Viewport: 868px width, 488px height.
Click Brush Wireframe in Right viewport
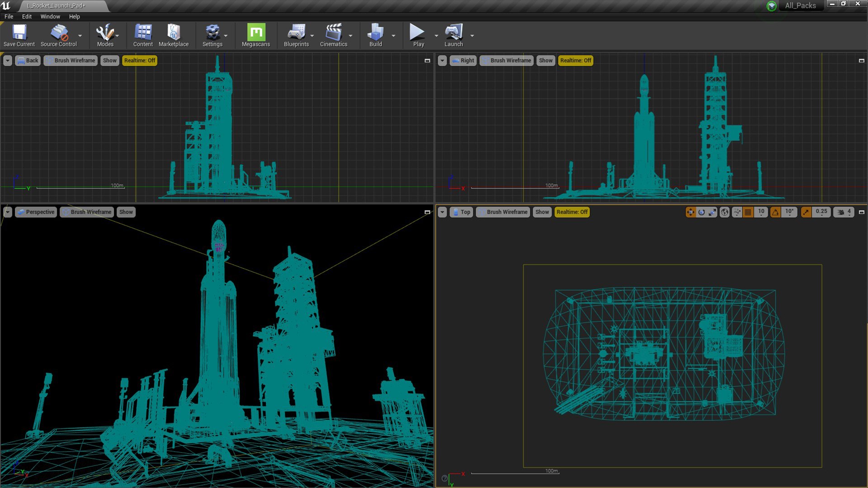(x=506, y=61)
